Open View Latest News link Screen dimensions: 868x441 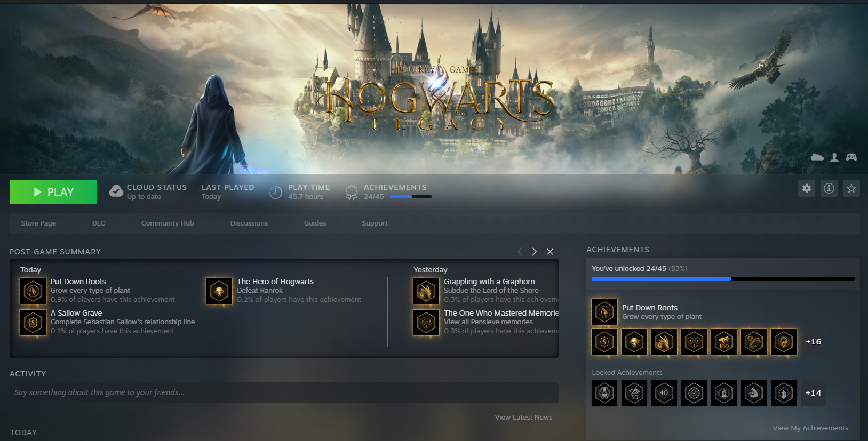point(523,418)
